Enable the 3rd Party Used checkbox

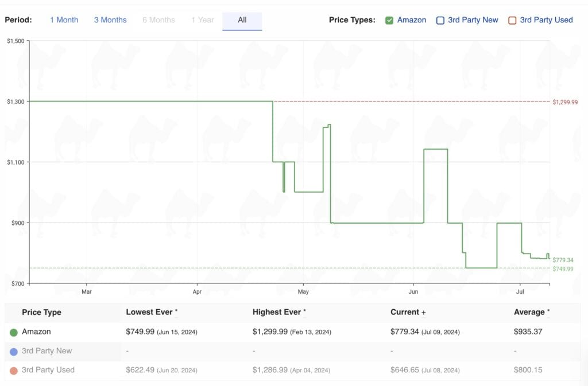click(x=512, y=21)
